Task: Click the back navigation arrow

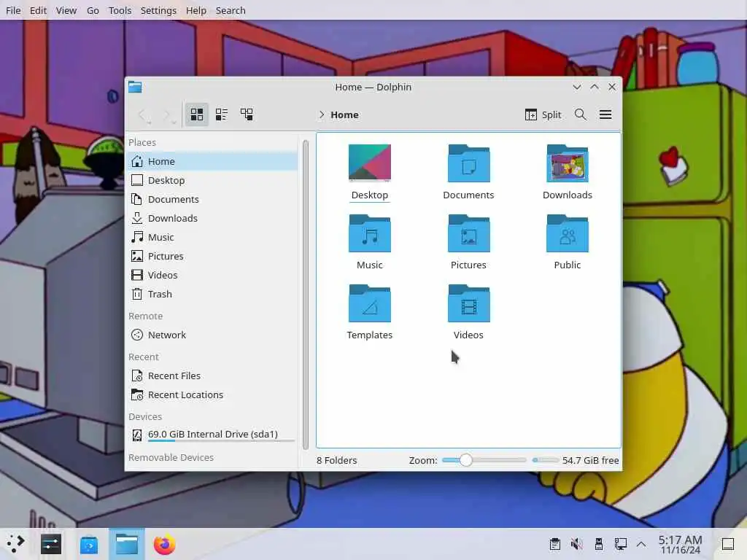Action: click(144, 114)
